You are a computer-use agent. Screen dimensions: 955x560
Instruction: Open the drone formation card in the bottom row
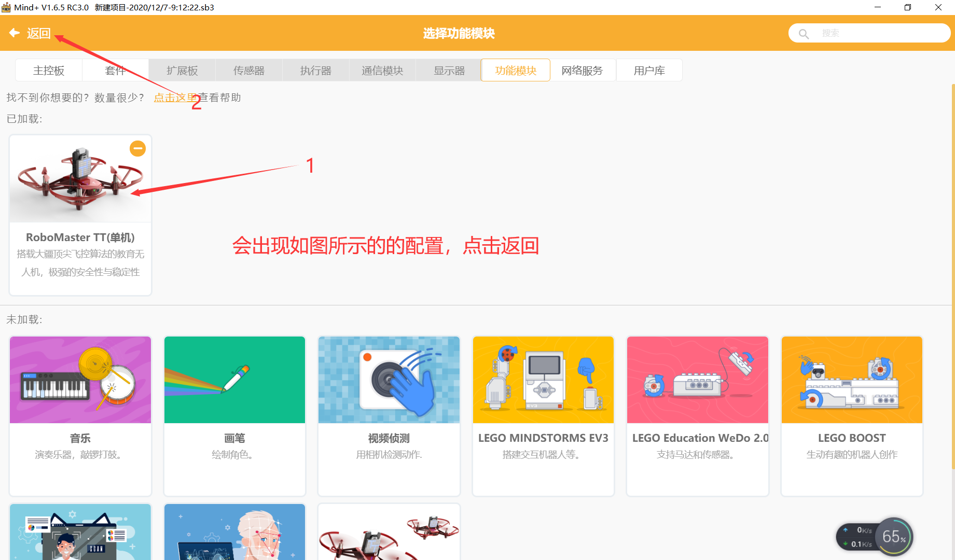point(389,532)
